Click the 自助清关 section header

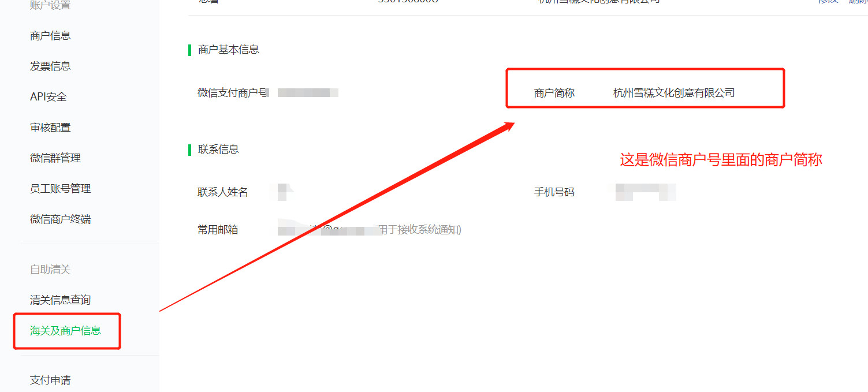(x=50, y=270)
